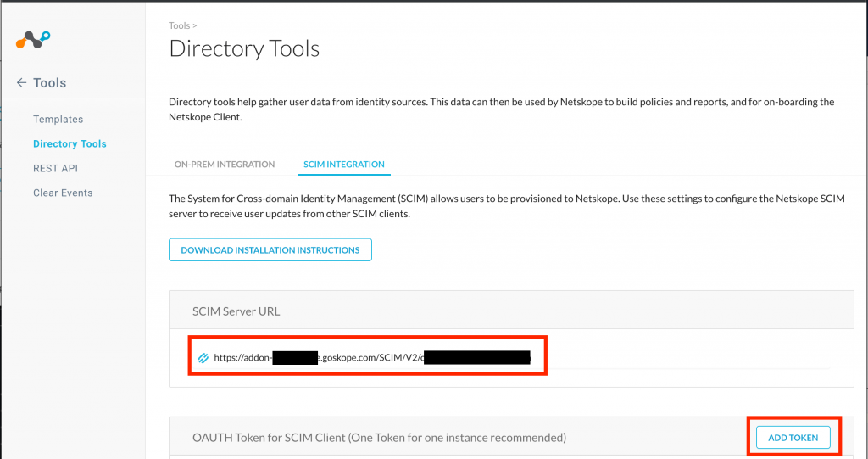Viewport: 868px width, 459px height.
Task: Go back using the Tools arrow icon
Action: pos(21,82)
